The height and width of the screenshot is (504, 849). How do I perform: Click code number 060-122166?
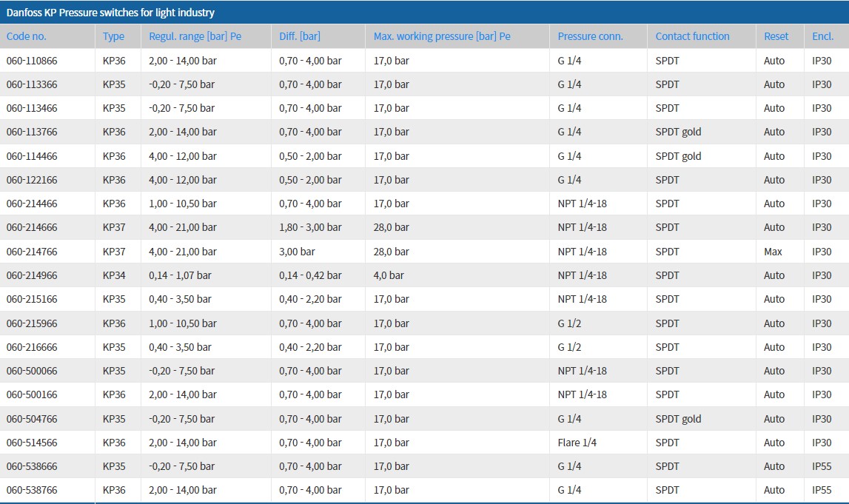[32, 181]
